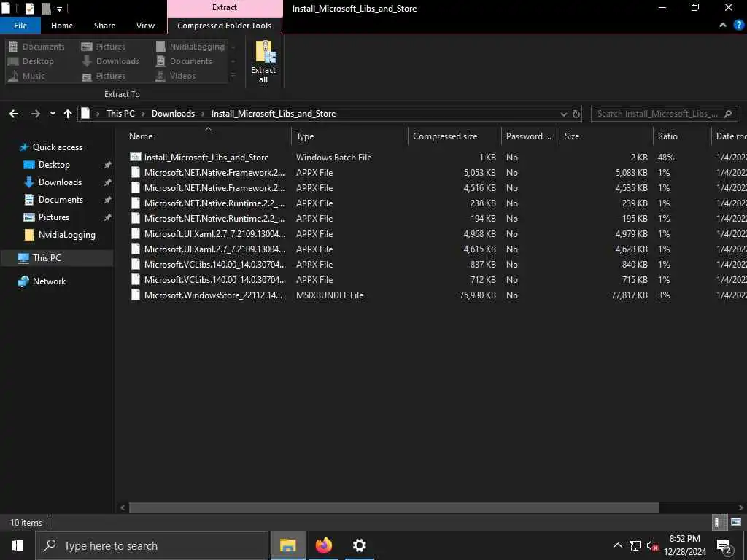747x560 pixels.
Task: Click the search magnifier icon
Action: (727, 114)
